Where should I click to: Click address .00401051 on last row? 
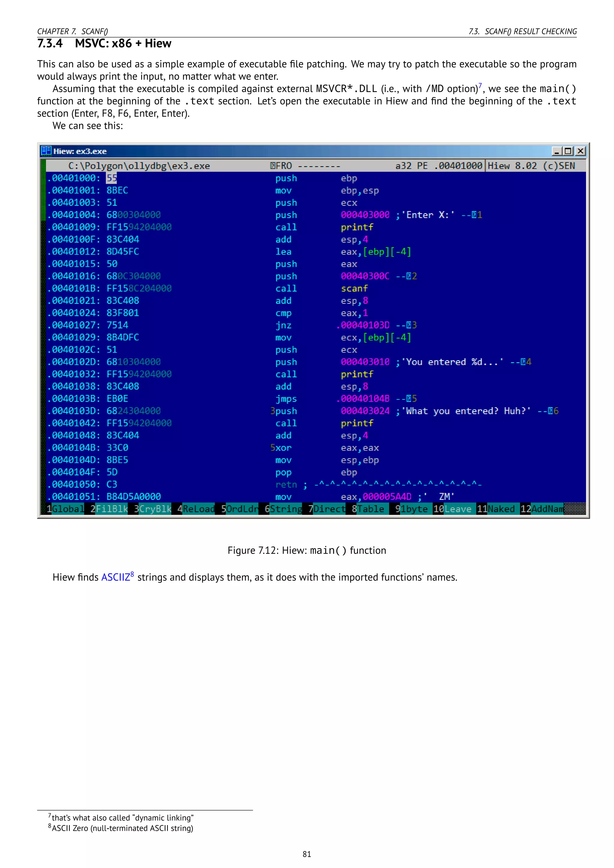point(73,496)
